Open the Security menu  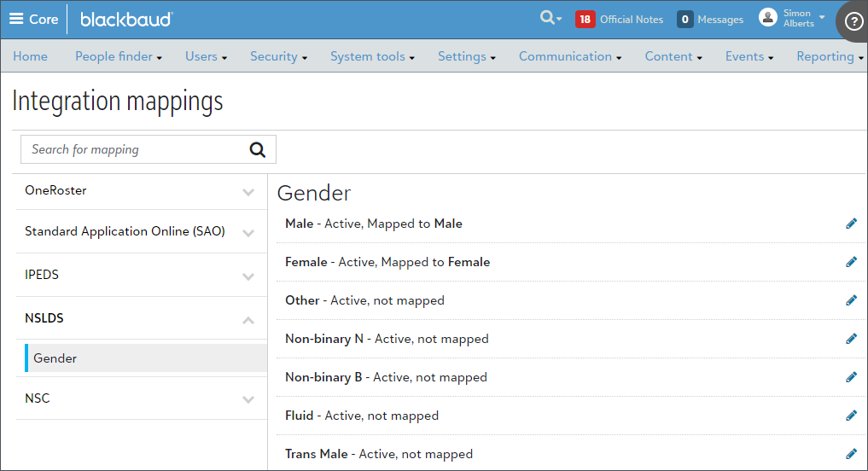tap(278, 56)
